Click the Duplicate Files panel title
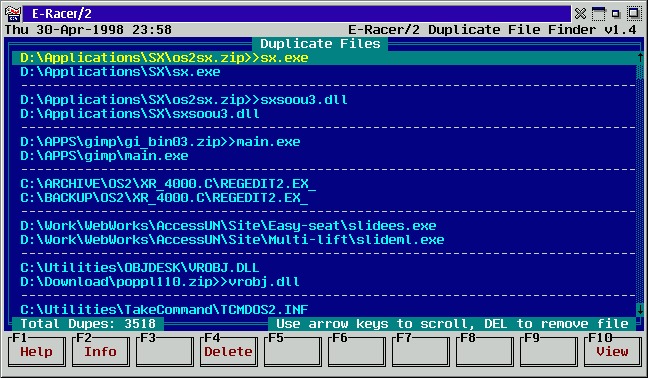The height and width of the screenshot is (378, 648). [x=320, y=44]
